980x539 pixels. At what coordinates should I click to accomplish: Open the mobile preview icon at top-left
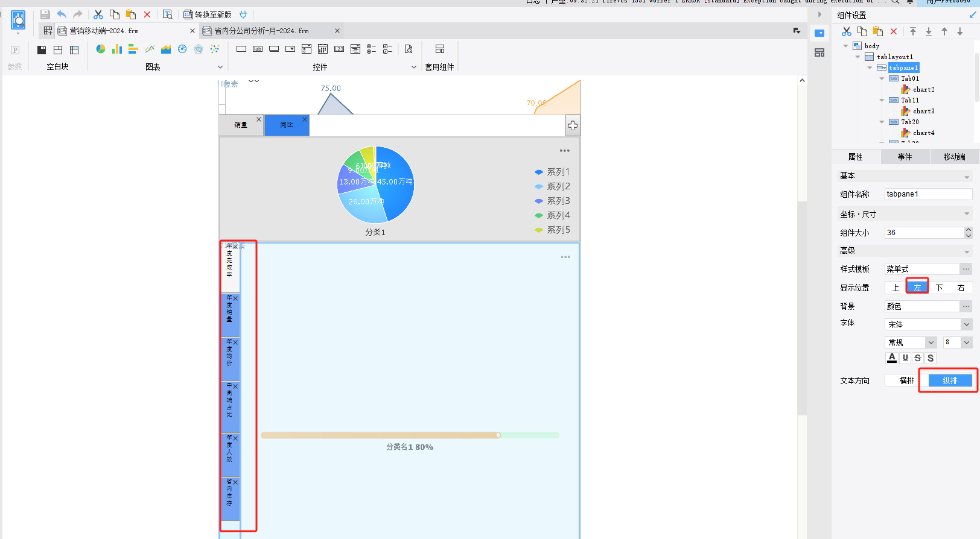tap(19, 20)
